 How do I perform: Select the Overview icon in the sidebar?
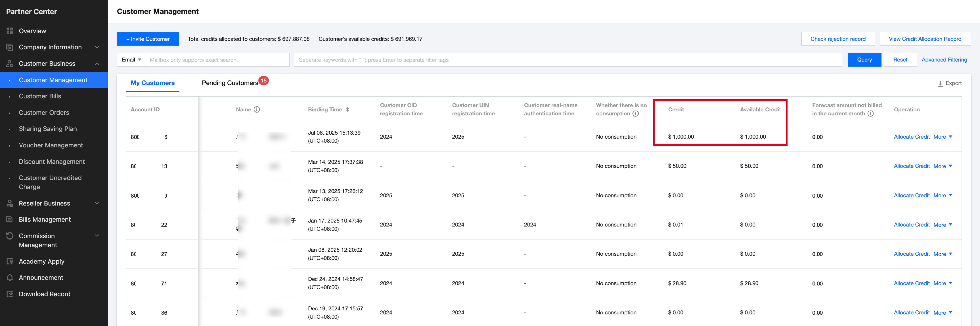[x=10, y=31]
